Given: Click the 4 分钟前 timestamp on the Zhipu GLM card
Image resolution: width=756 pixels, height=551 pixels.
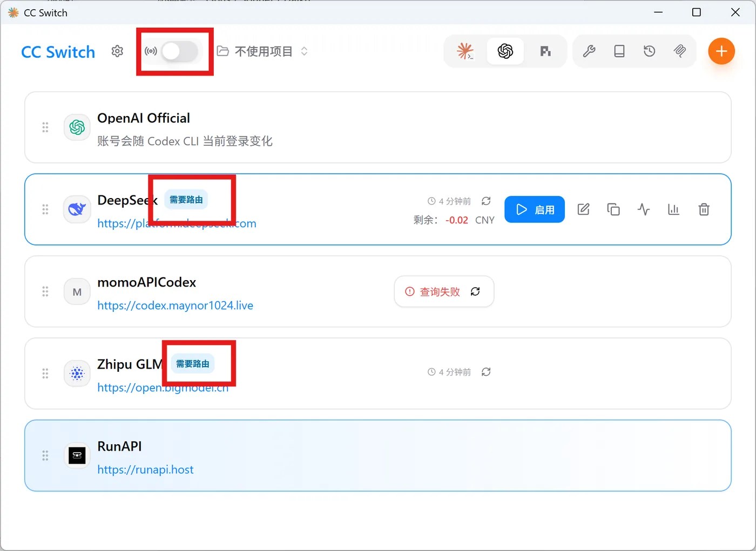Looking at the screenshot, I should [449, 372].
